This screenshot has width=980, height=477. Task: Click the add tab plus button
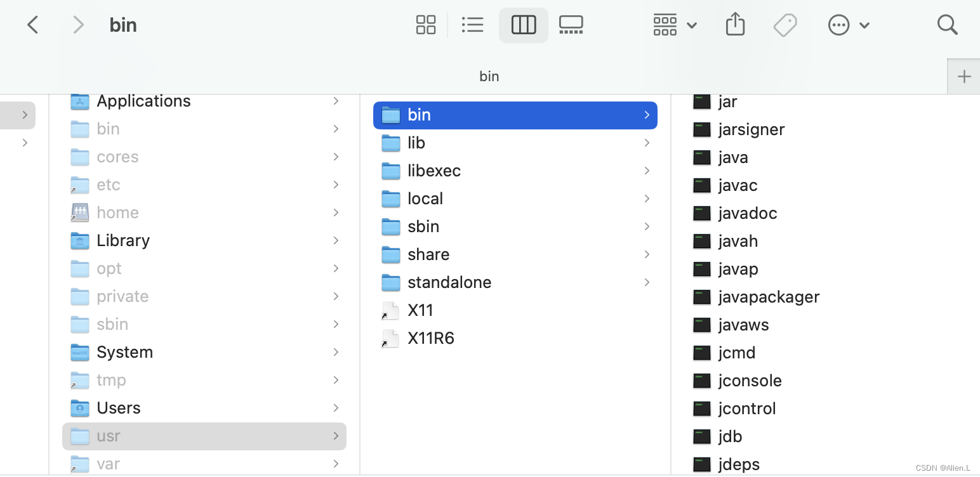click(963, 76)
